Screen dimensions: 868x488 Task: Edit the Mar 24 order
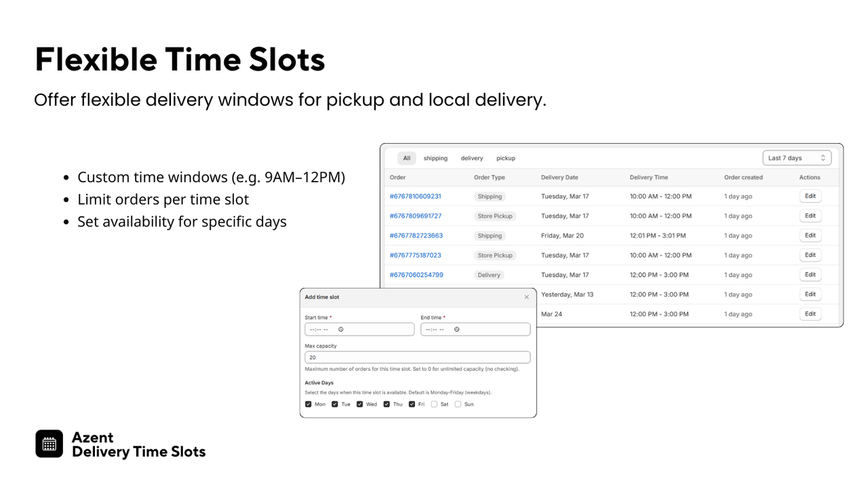pos(810,314)
